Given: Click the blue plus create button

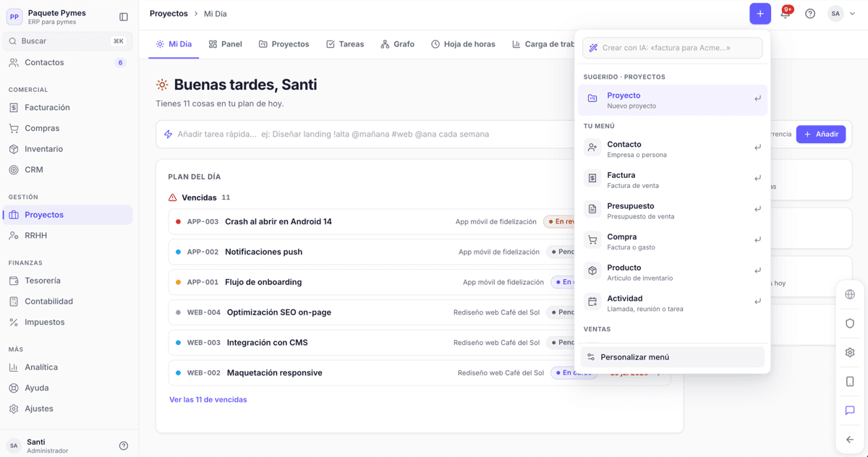Looking at the screenshot, I should tap(760, 14).
